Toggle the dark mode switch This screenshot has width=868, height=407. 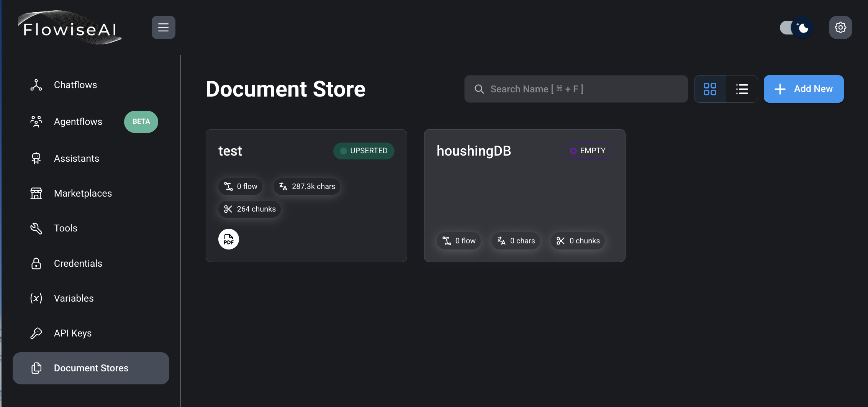(x=796, y=28)
